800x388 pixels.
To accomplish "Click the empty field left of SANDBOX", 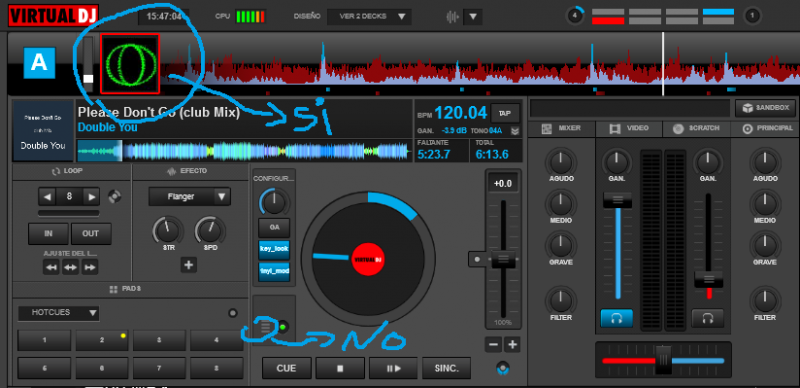I will [630, 108].
